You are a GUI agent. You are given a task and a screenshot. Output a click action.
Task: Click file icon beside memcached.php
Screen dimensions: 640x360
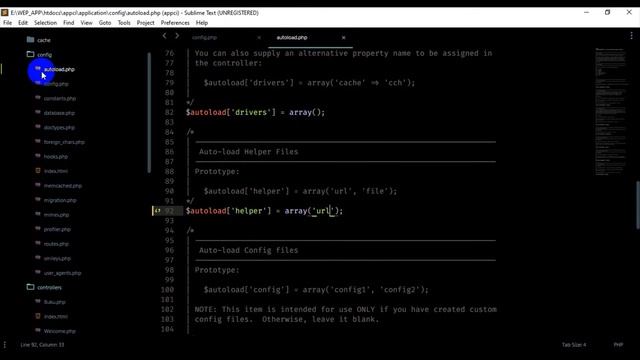tap(38, 185)
